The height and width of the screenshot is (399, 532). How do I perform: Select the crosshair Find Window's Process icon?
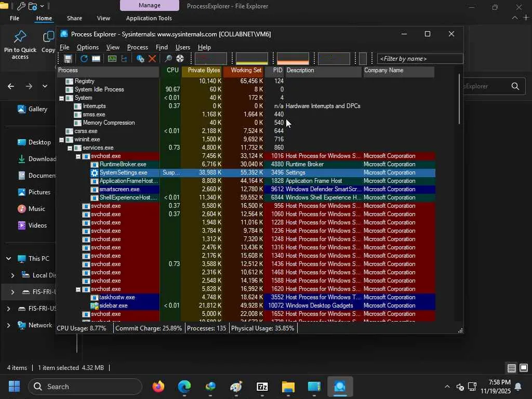[180, 59]
